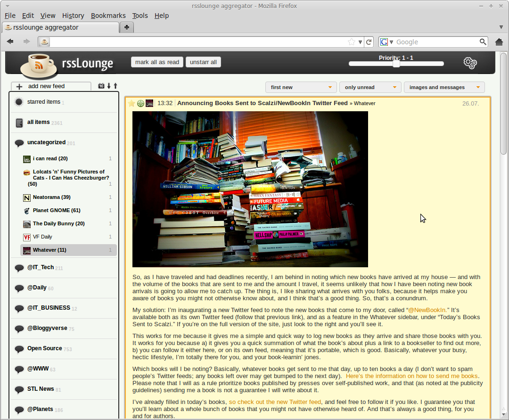The width and height of the screenshot is (509, 420).
Task: Open rssLounge settings gear icon
Action: 470,63
